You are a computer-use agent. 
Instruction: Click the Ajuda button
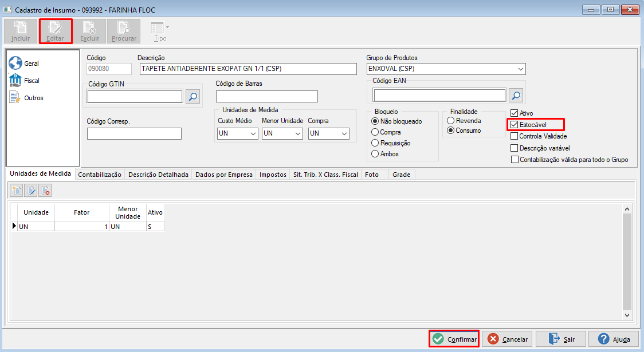(614, 339)
